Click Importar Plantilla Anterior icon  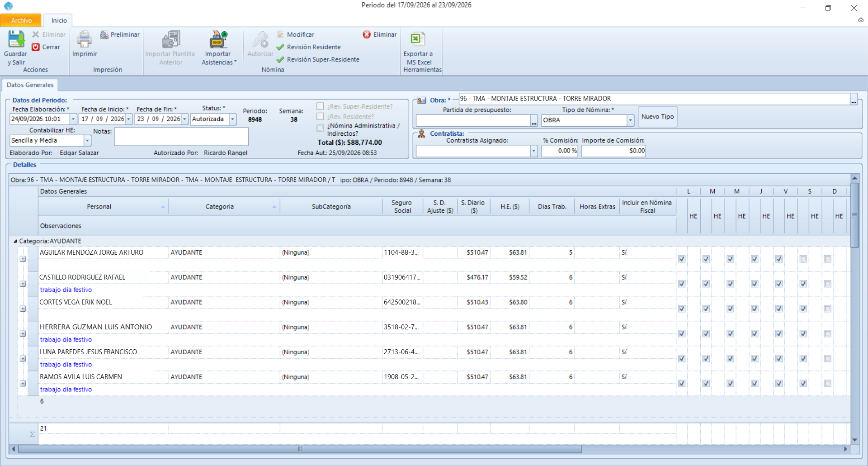click(171, 39)
